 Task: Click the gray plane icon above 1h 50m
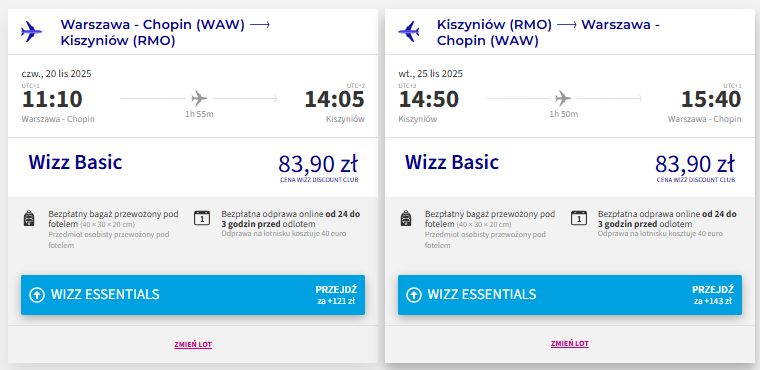(563, 98)
